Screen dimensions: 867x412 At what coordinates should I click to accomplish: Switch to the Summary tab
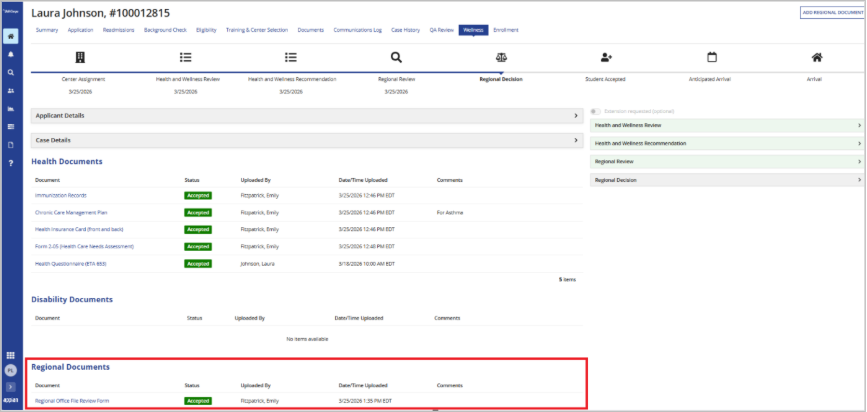pyautogui.click(x=47, y=30)
